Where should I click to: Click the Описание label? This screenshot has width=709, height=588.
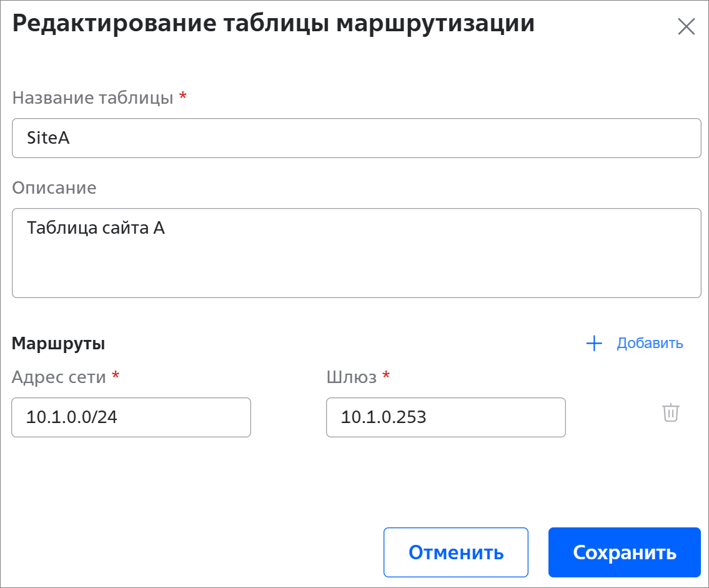click(x=54, y=188)
